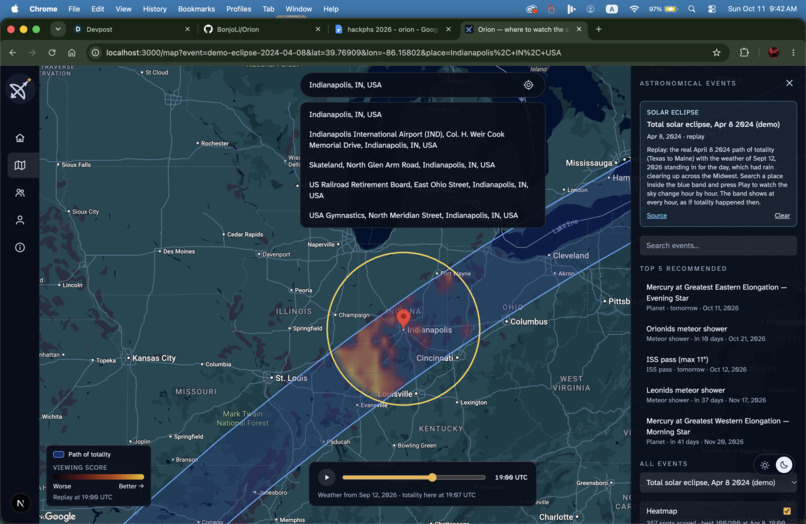Select Indianapolis International Airport suggestion
Screen dimensions: 806x524
pos(423,140)
